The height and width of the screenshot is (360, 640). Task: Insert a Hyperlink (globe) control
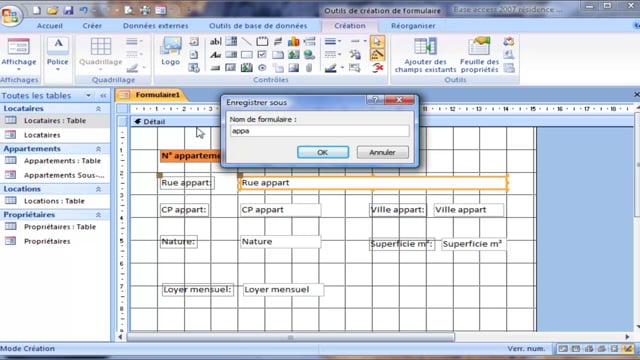click(309, 55)
